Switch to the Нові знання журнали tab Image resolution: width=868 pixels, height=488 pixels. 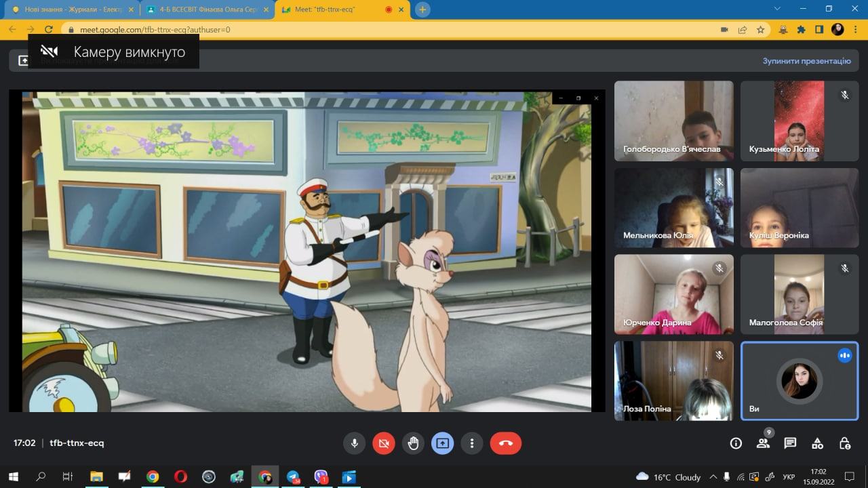coord(68,9)
